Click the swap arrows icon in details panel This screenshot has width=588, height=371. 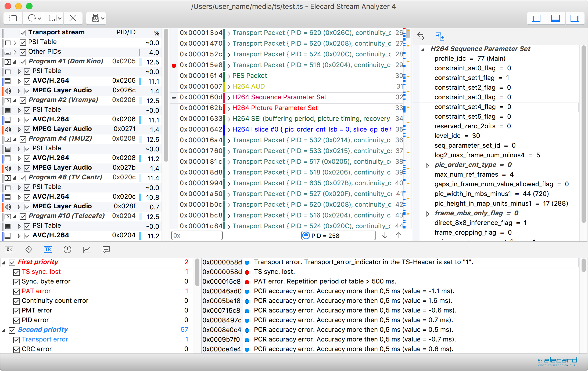coord(421,36)
